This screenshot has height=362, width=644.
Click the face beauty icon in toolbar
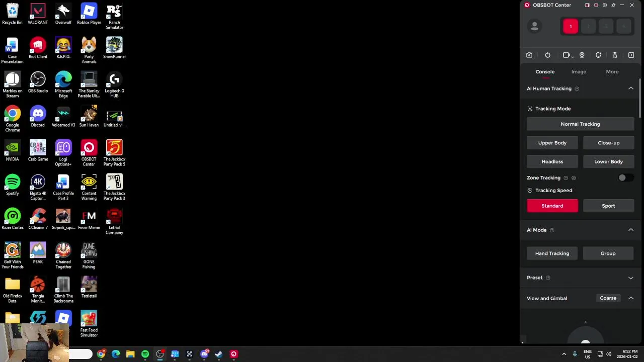(598, 55)
